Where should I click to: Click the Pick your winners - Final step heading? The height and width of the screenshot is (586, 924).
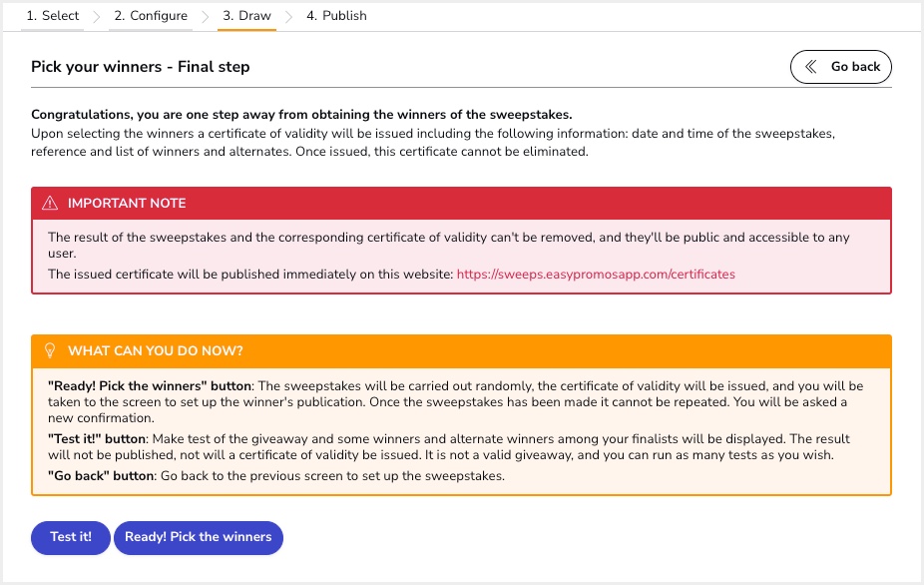pos(141,67)
